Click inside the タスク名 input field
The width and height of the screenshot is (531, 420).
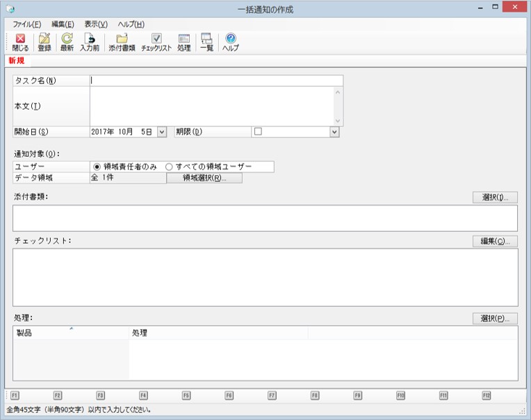[216, 81]
